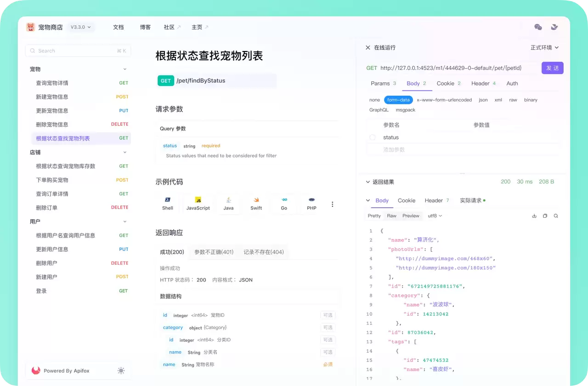Toggle the status parameter checkbox
The height and width of the screenshot is (386, 588).
click(x=373, y=137)
